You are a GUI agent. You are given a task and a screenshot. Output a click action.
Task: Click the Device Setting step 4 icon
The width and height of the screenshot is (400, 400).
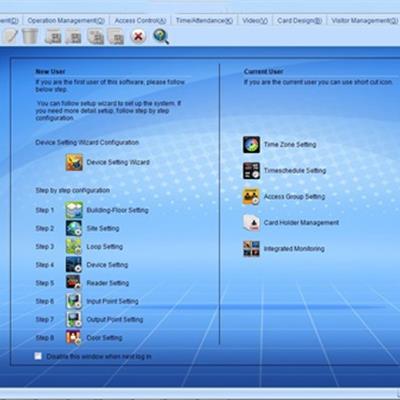[x=74, y=265]
